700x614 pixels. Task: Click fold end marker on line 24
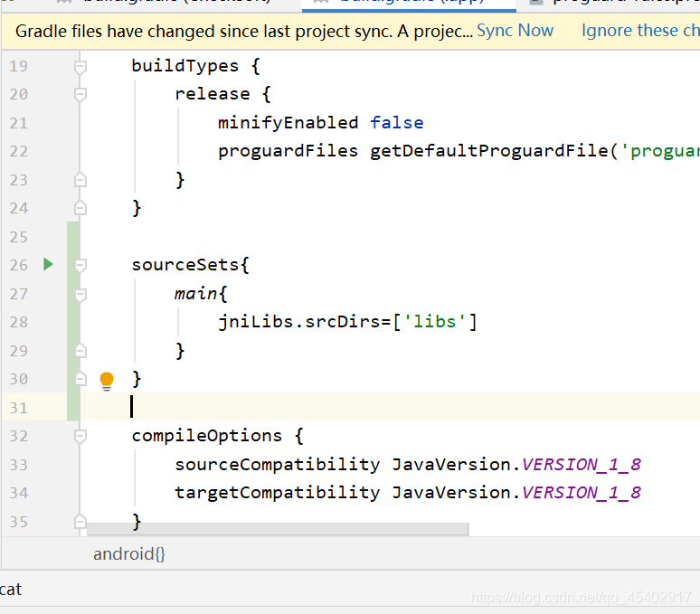point(80,208)
